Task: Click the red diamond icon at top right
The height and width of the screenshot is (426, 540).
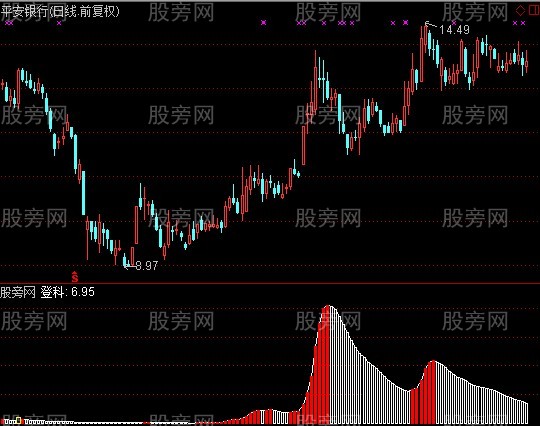Action: tap(520, 10)
